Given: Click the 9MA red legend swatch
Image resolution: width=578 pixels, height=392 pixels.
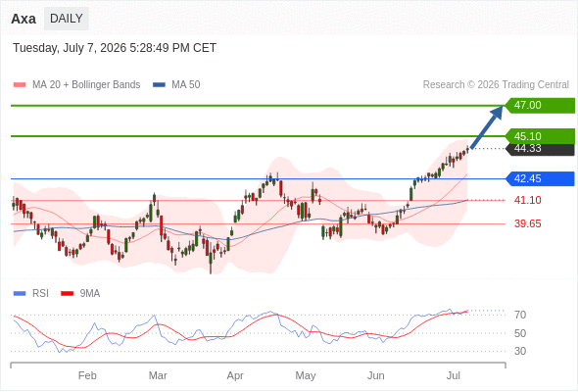Looking at the screenshot, I should coord(67,294).
